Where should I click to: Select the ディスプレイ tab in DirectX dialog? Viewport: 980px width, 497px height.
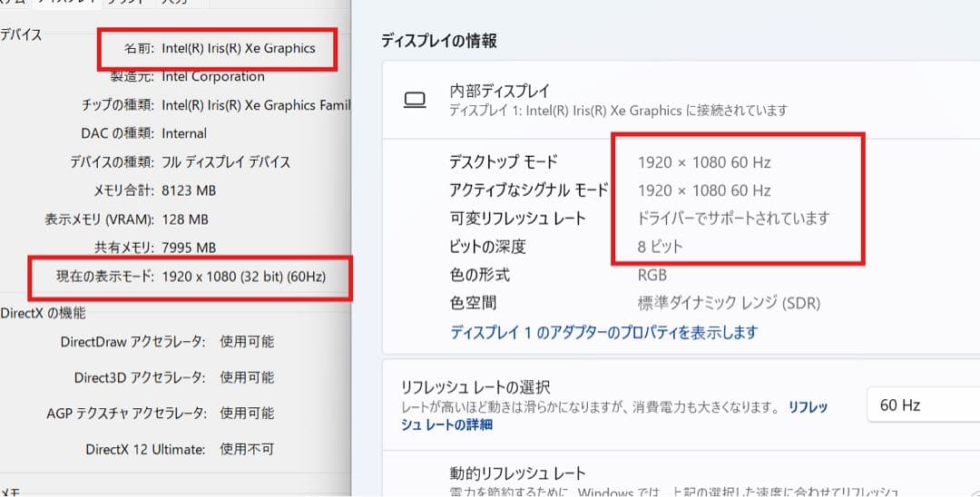click(x=67, y=2)
